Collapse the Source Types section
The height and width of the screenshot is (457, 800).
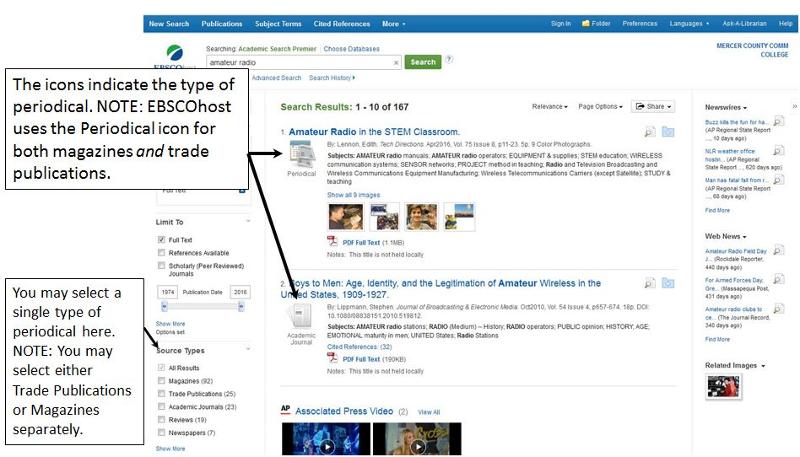pyautogui.click(x=248, y=349)
